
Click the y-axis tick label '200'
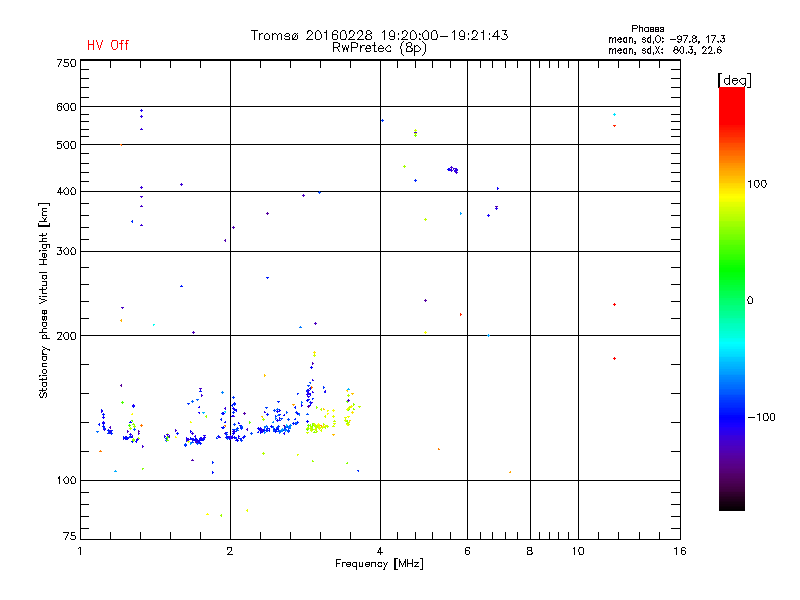[x=66, y=336]
